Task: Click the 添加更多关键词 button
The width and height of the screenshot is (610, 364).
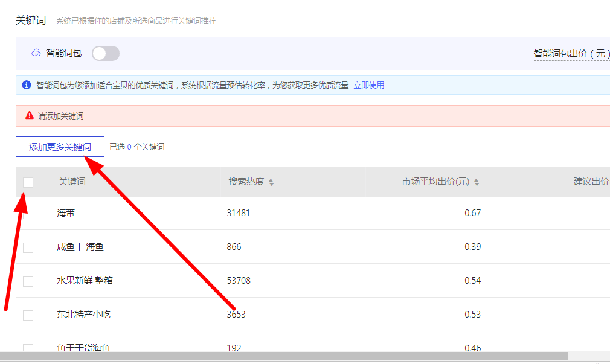Action: pos(60,147)
